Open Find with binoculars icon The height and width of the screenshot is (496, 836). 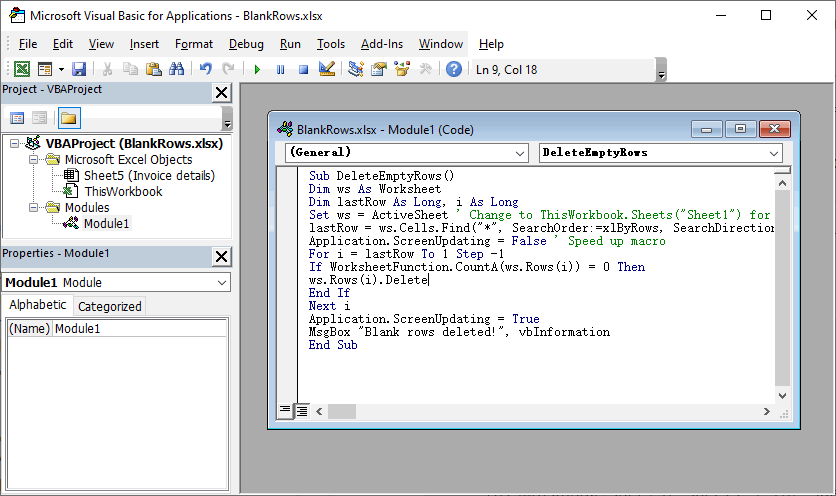(176, 69)
